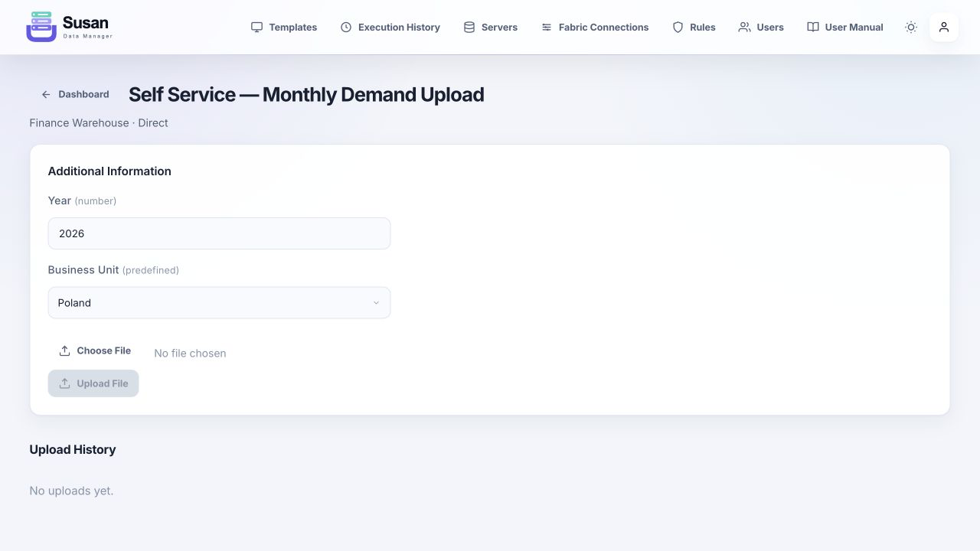Image resolution: width=980 pixels, height=551 pixels.
Task: Click the Choose File button
Action: point(95,350)
